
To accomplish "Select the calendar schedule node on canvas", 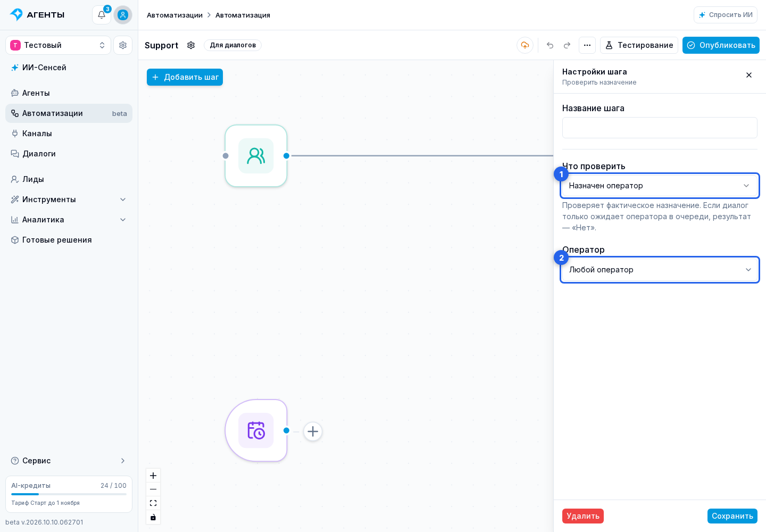I will coord(256,430).
